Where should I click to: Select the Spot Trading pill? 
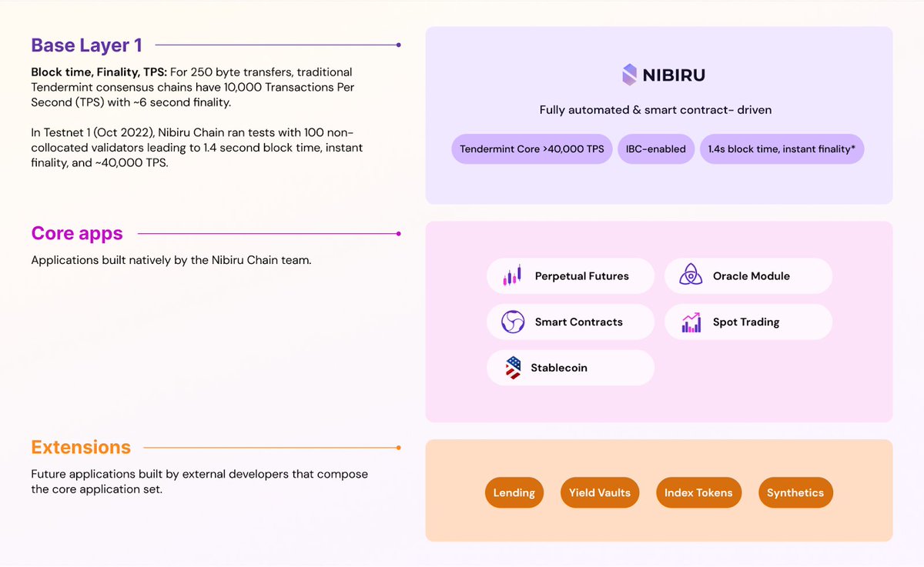click(x=748, y=322)
